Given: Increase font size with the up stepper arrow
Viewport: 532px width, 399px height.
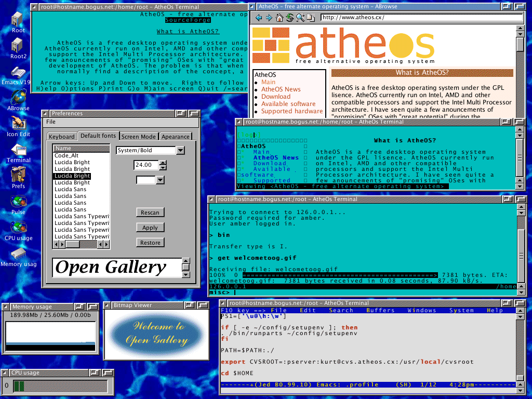Looking at the screenshot, I should [163, 163].
